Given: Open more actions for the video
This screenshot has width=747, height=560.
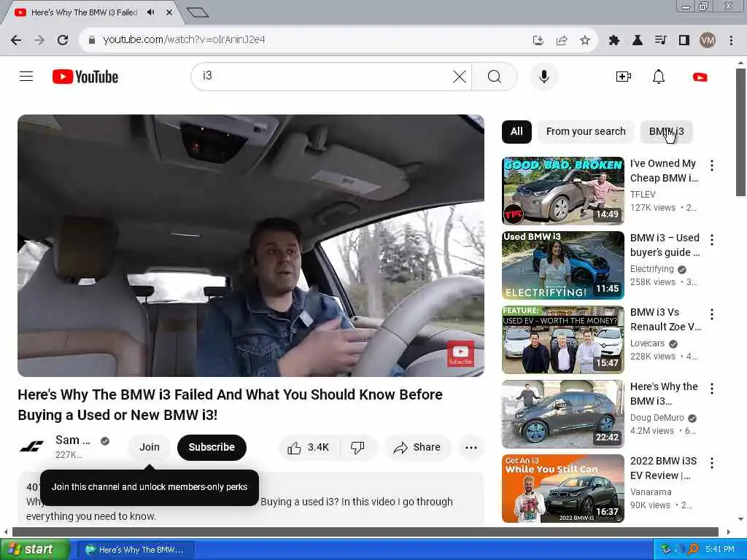Looking at the screenshot, I should pyautogui.click(x=471, y=448).
